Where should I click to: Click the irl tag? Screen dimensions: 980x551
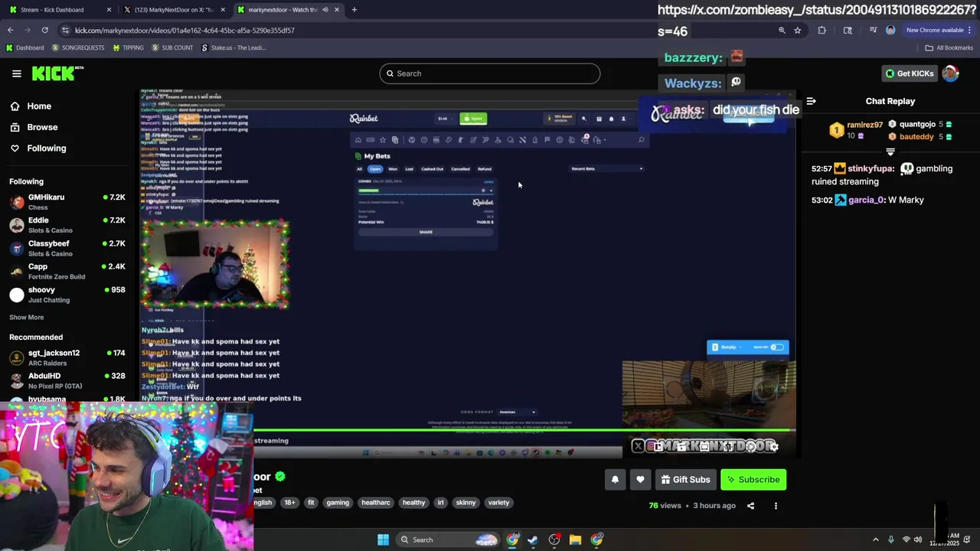tap(440, 503)
